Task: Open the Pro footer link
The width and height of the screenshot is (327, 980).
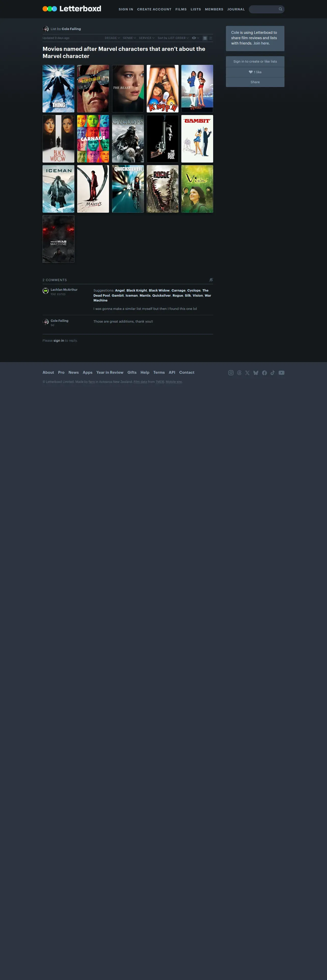Action: coord(61,372)
